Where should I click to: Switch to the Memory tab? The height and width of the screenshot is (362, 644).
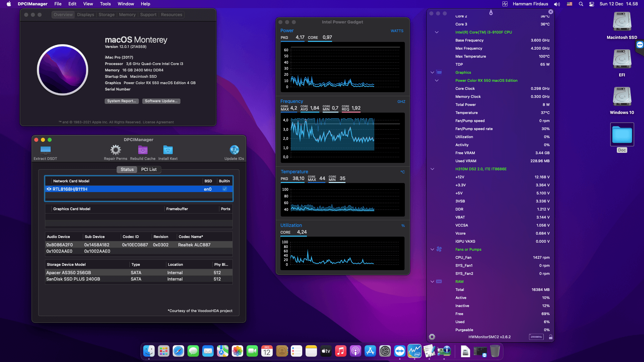[x=127, y=15]
